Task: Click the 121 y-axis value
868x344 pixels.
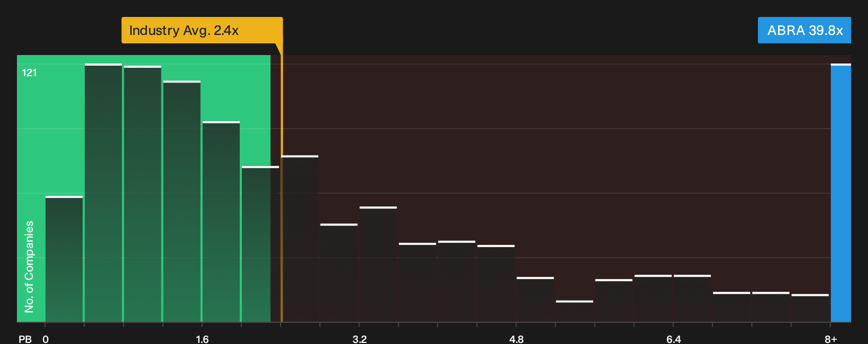Action: point(29,73)
